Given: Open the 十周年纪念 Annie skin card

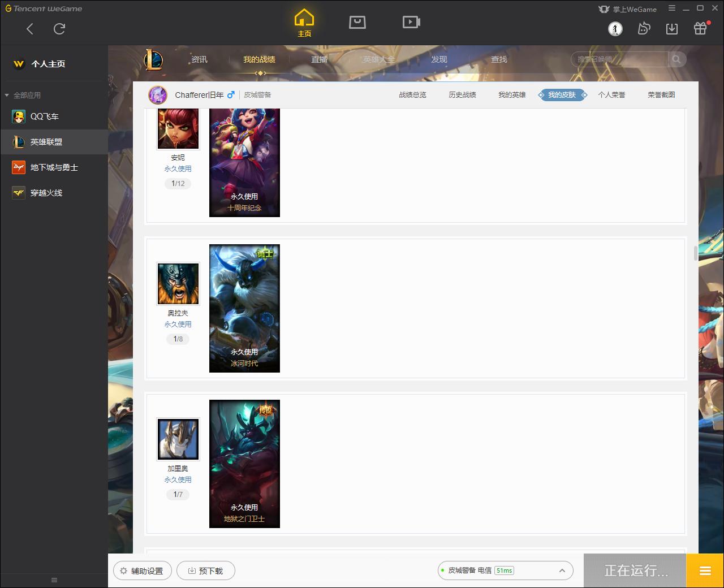Looking at the screenshot, I should click(x=244, y=163).
